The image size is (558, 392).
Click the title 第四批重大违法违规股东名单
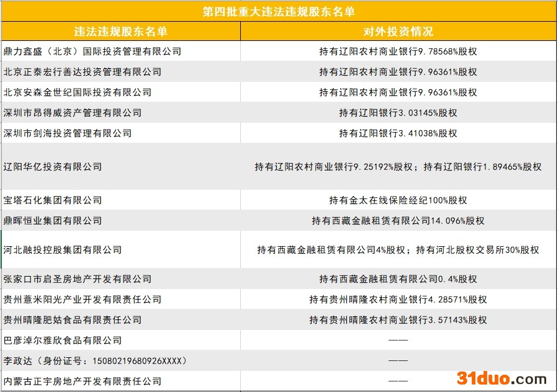[x=279, y=11]
